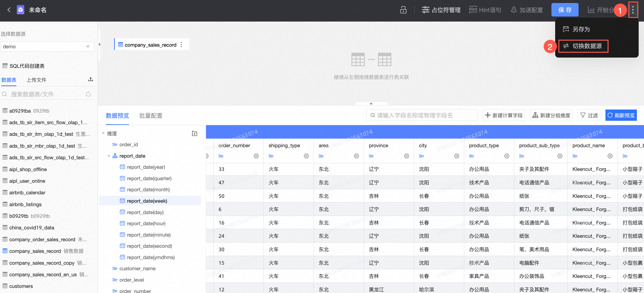Switch to the 上传文件 tab
Image resolution: width=644 pixels, height=293 pixels.
click(x=36, y=80)
